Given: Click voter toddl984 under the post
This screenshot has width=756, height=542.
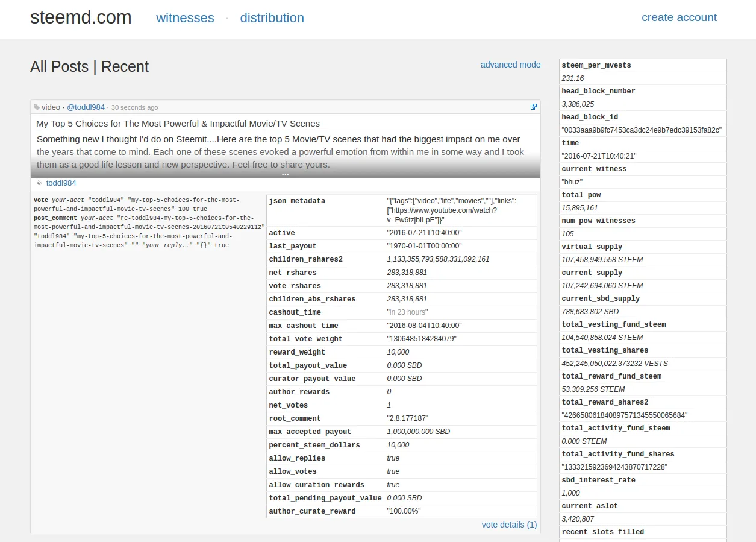Looking at the screenshot, I should pyautogui.click(x=61, y=183).
